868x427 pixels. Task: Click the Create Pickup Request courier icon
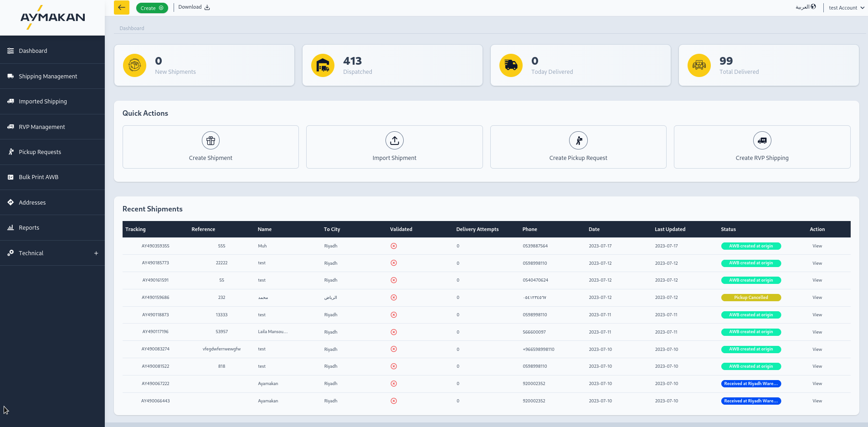pos(578,141)
